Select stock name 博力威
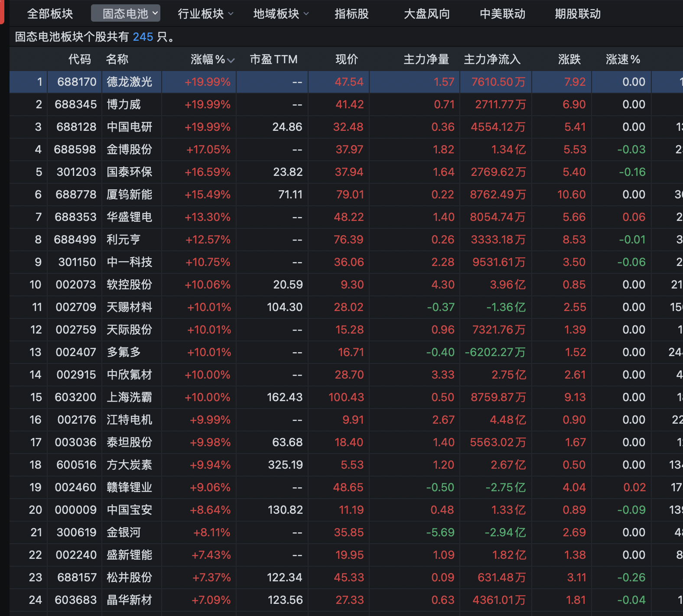This screenshot has width=683, height=616. pyautogui.click(x=124, y=104)
